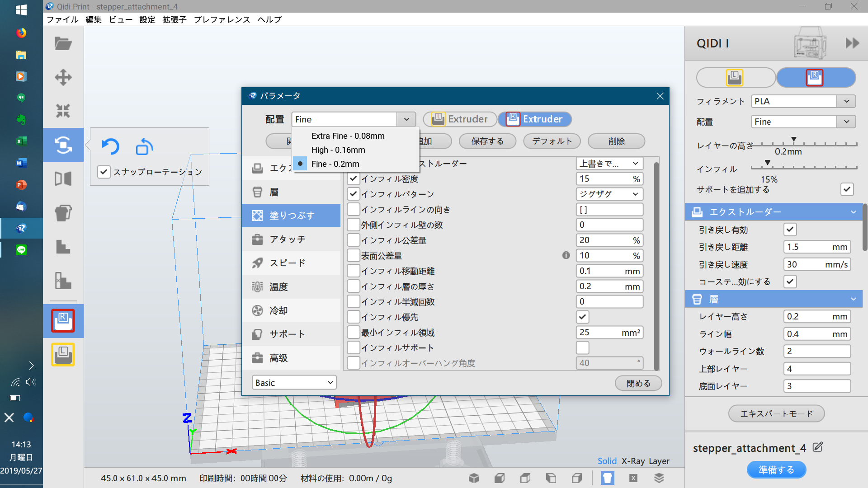Open the Basic mode dropdown
This screenshot has width=868, height=488.
tap(294, 383)
